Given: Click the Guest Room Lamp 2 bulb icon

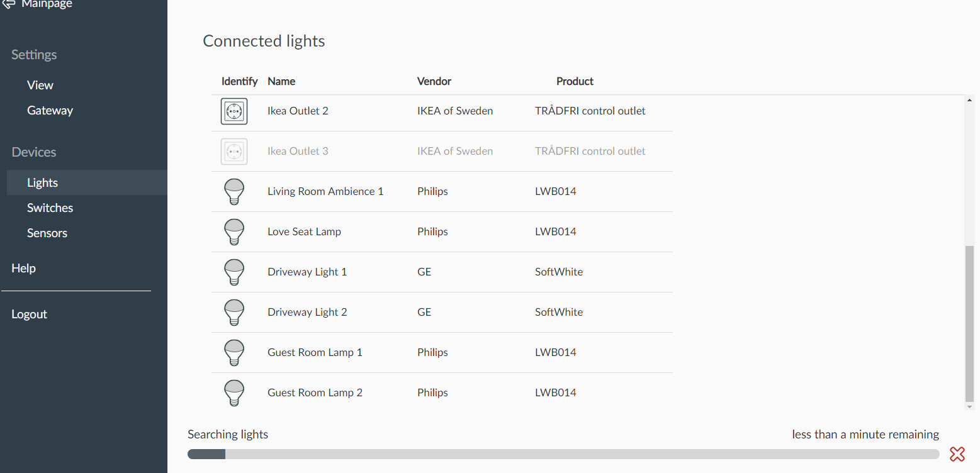Looking at the screenshot, I should pos(234,393).
